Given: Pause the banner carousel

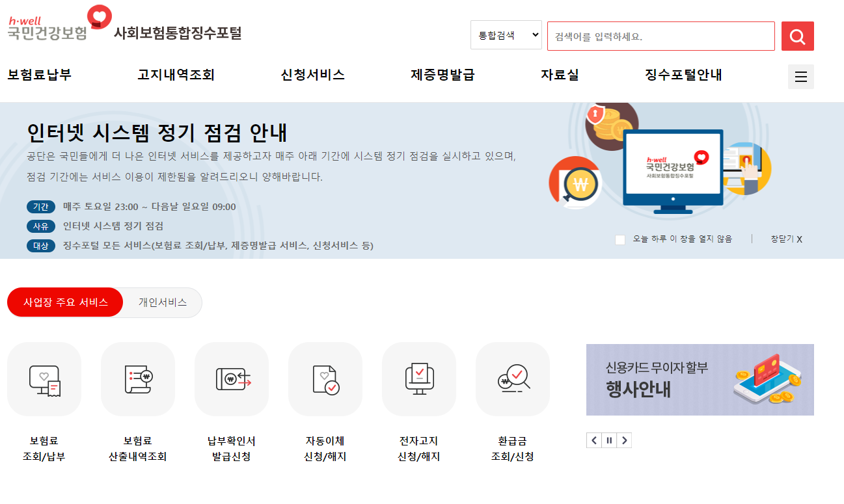Looking at the screenshot, I should (x=608, y=440).
